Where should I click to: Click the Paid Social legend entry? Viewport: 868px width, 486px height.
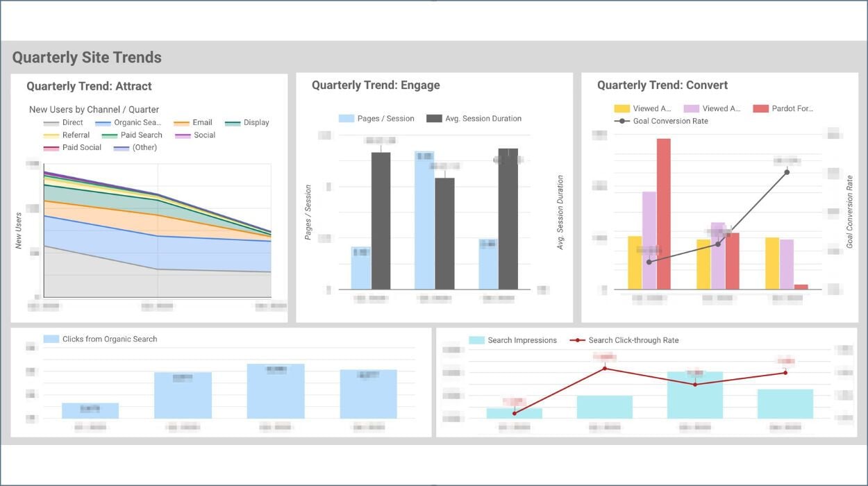click(72, 147)
